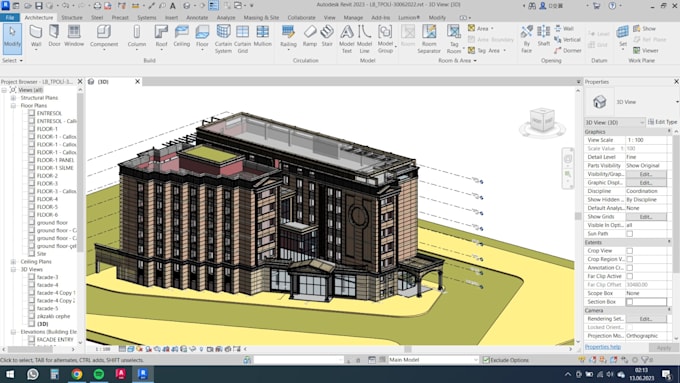Select the Ceiling tool
Image resolution: width=680 pixels, height=383 pixels.
181,36
